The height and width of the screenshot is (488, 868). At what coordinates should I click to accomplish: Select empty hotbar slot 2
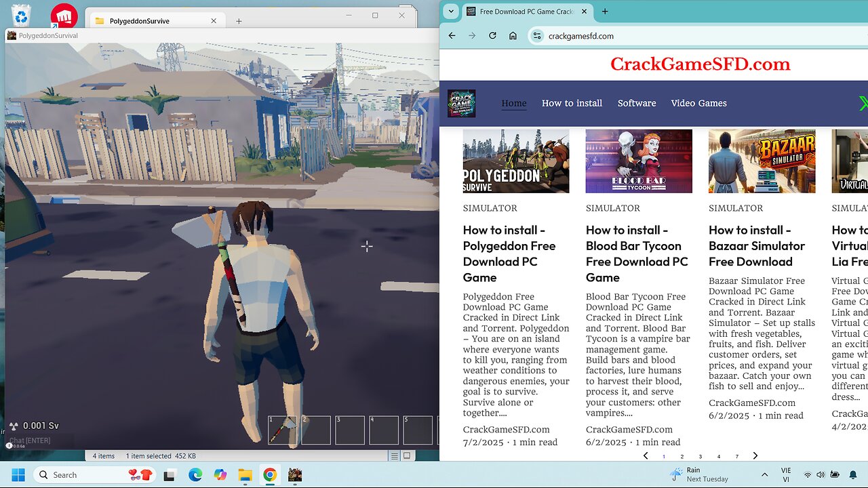pyautogui.click(x=316, y=430)
